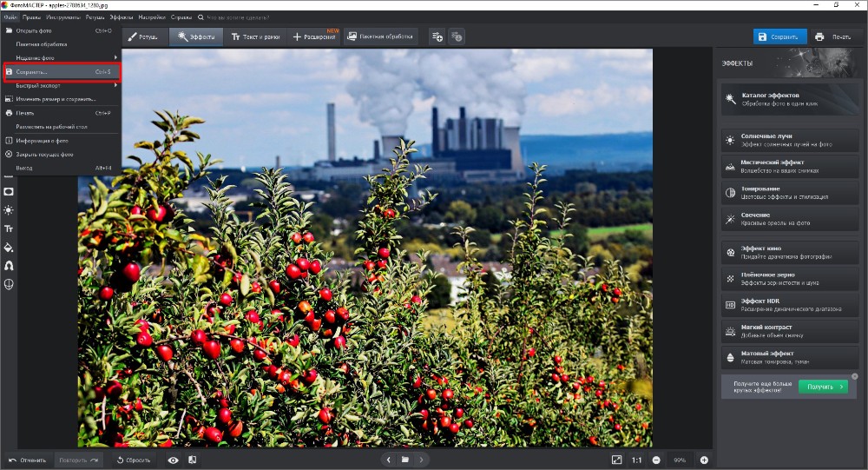Toggle before/after comparison split view
The height and width of the screenshot is (470, 868).
pos(192,460)
